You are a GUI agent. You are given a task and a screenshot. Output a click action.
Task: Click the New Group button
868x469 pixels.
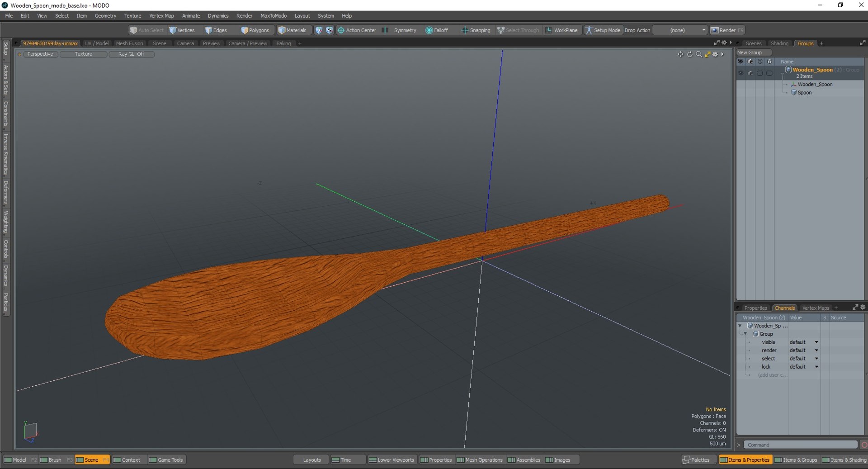754,52
